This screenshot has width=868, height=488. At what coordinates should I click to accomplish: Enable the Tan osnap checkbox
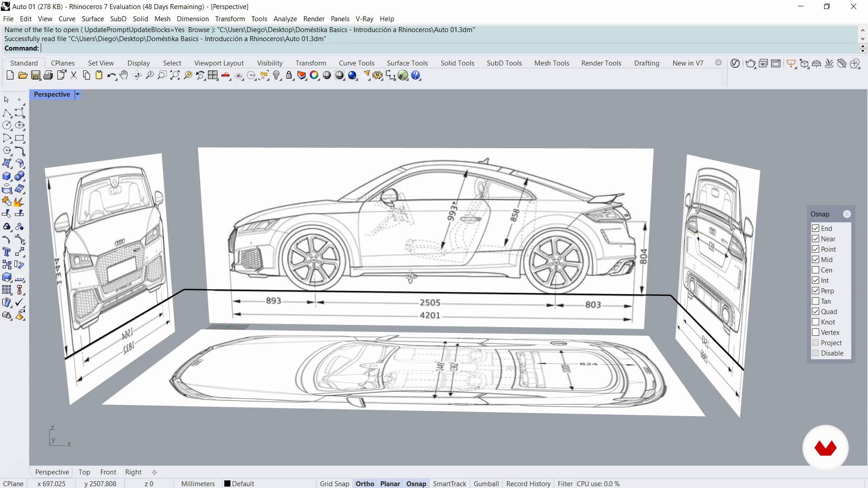point(816,301)
